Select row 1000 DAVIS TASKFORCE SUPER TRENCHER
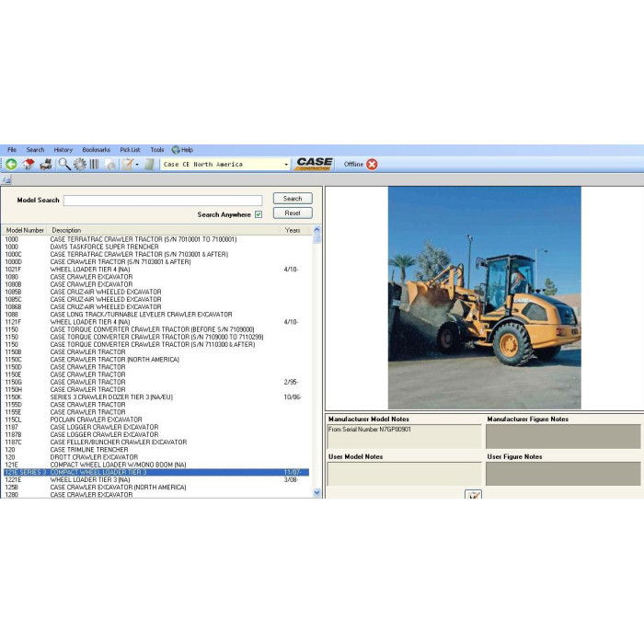This screenshot has height=644, width=644. [x=156, y=247]
